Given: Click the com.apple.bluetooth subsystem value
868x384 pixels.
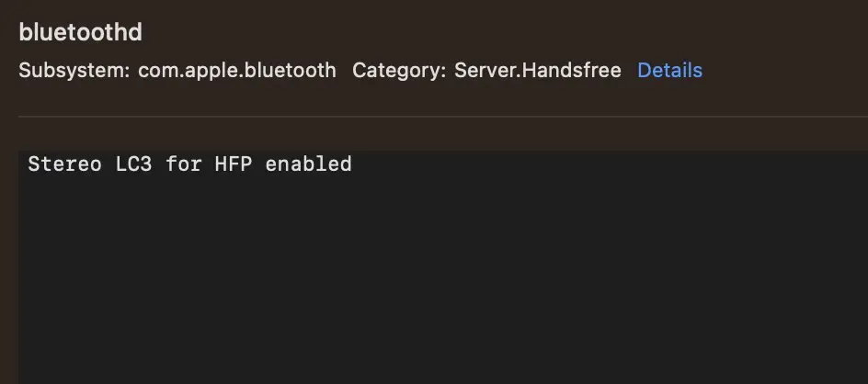Looking at the screenshot, I should pyautogui.click(x=236, y=71).
